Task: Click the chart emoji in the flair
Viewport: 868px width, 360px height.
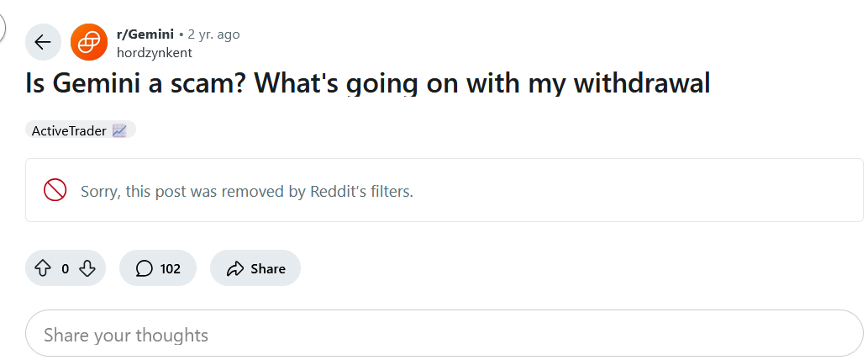Action: [x=119, y=130]
